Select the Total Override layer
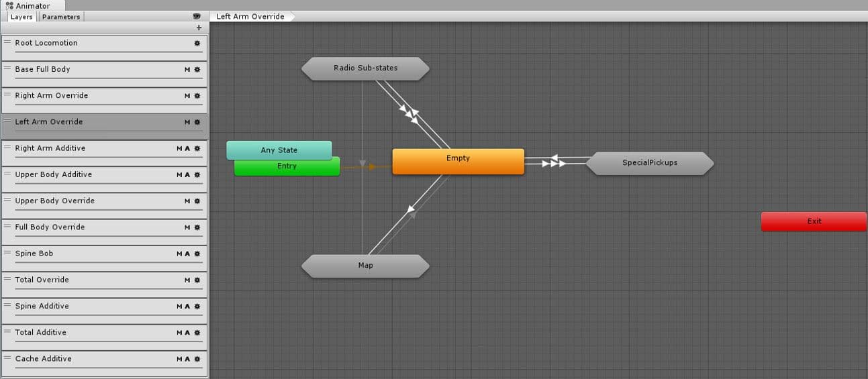 [104, 284]
